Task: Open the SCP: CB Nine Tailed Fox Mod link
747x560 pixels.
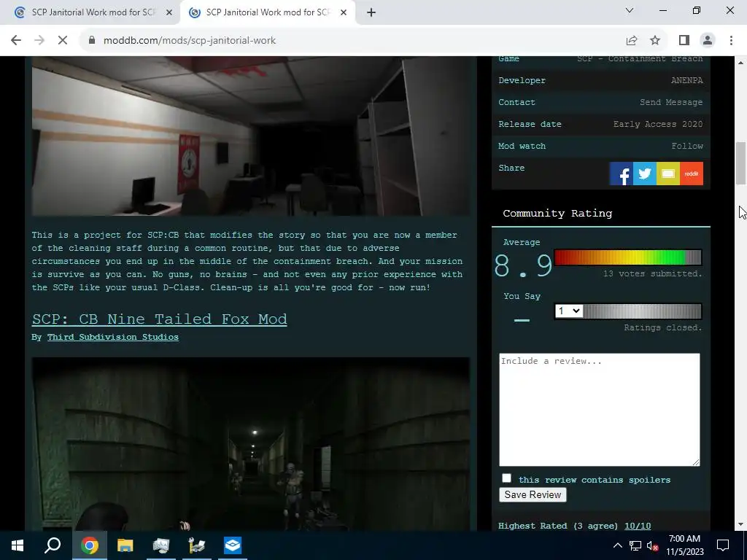Action: point(160,319)
